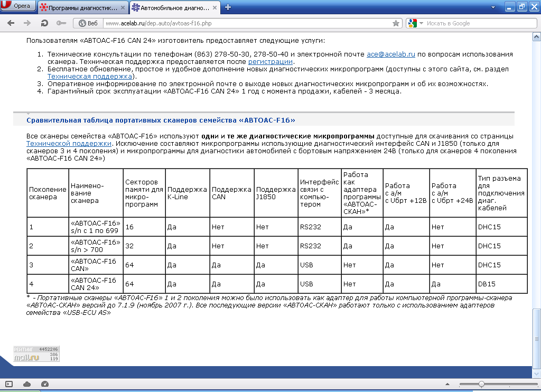Image resolution: width=541 pixels, height=392 pixels.
Task: Click the Веб site badge
Action: 88,23
